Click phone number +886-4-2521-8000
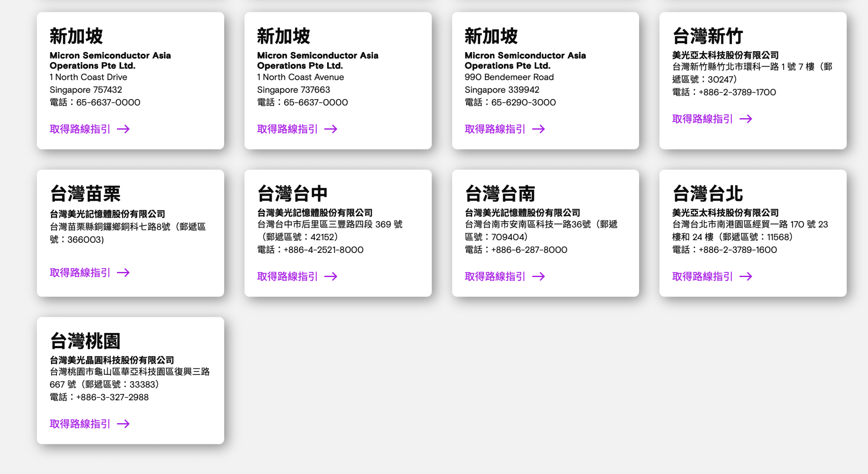This screenshot has width=868, height=474. (323, 250)
